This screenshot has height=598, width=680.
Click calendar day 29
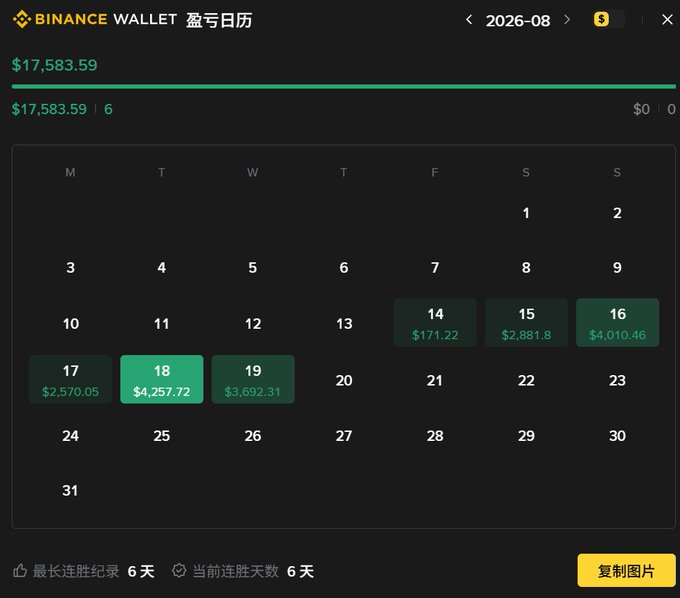coord(526,435)
